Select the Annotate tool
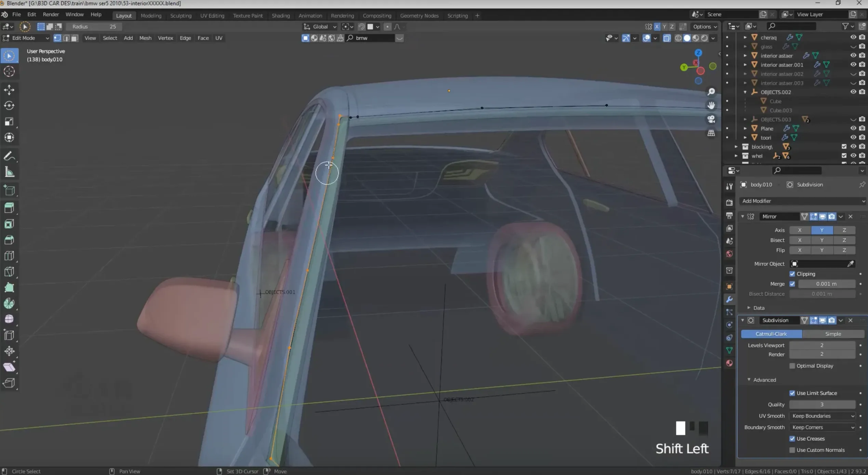868x475 pixels. [x=9, y=156]
